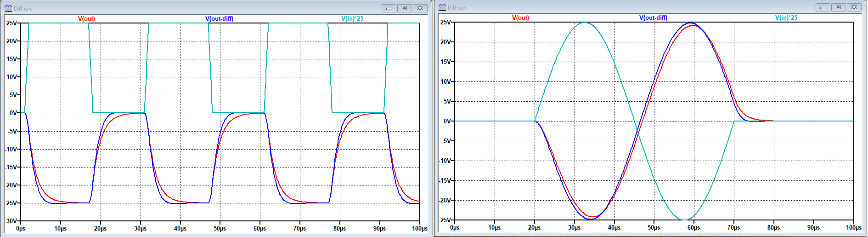868x237 pixels.
Task: Click the left window Diff.raw title text
Action: click(x=23, y=9)
